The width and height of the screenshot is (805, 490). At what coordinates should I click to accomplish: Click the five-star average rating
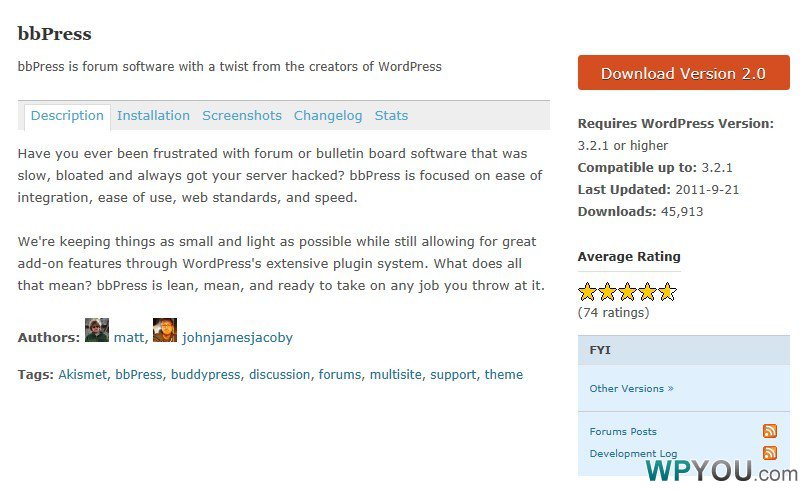click(x=627, y=292)
